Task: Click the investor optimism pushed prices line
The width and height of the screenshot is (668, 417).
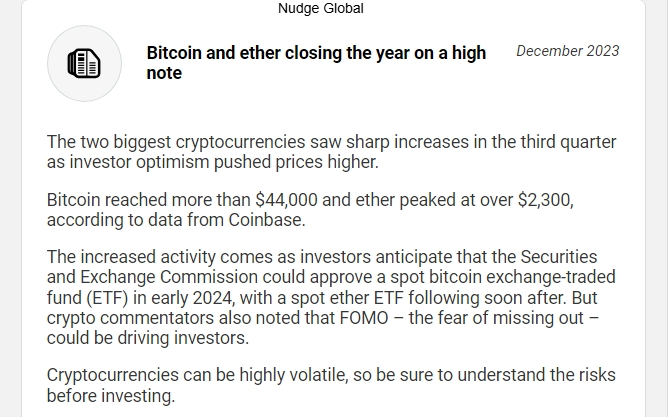Action: [x=213, y=162]
